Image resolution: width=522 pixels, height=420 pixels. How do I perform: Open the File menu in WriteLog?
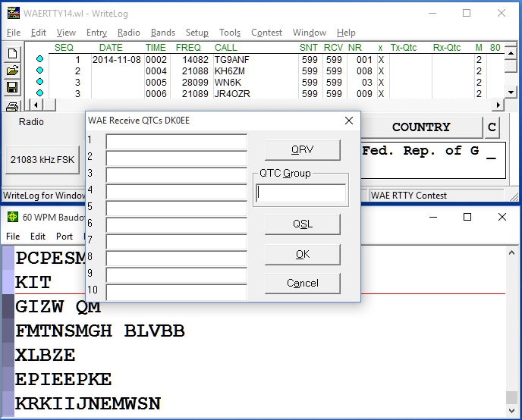[x=14, y=33]
